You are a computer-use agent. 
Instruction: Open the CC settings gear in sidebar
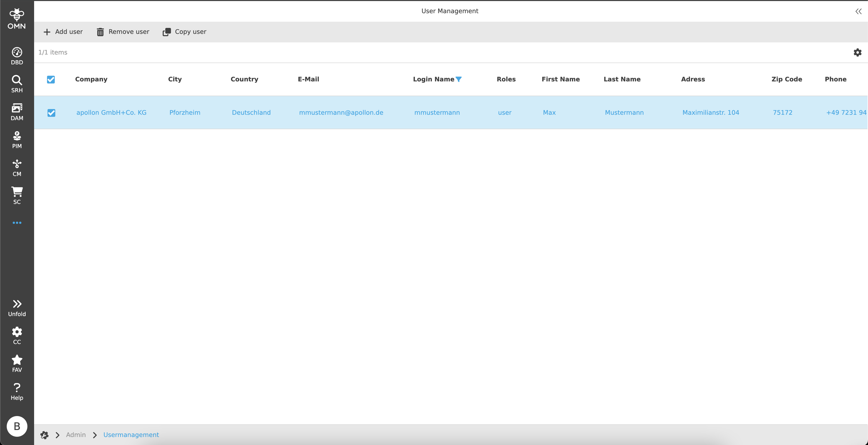tap(17, 336)
